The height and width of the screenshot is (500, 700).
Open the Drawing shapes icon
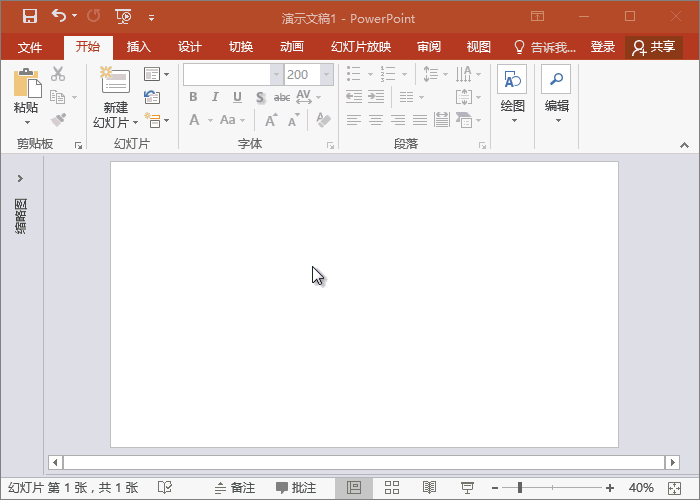pyautogui.click(x=512, y=81)
